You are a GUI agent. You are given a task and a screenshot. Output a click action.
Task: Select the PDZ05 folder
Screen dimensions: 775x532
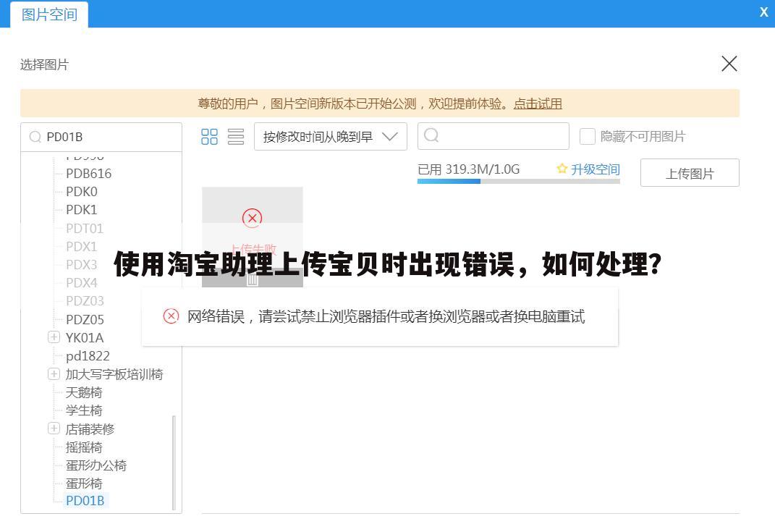(85, 319)
